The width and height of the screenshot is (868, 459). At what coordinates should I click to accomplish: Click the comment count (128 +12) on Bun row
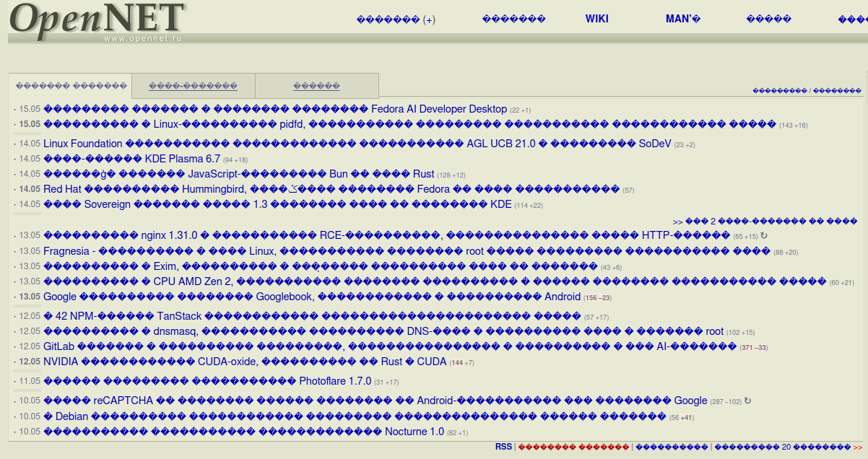tap(451, 175)
